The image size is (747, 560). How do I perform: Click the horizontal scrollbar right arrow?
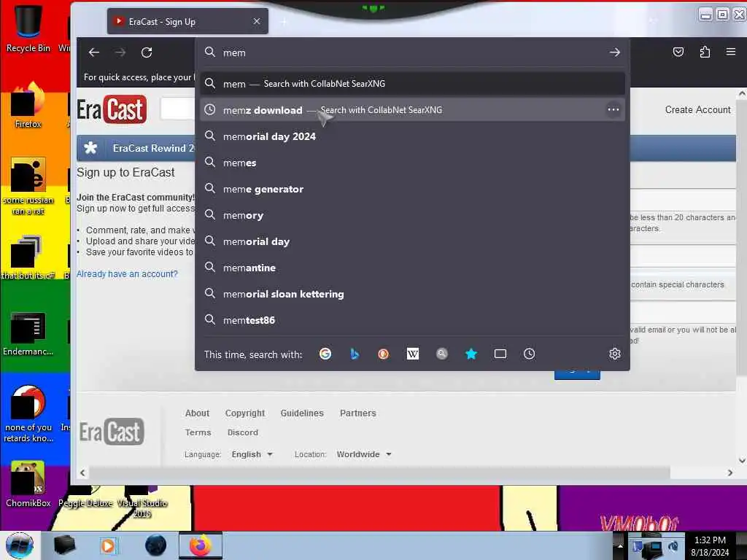tap(729, 472)
